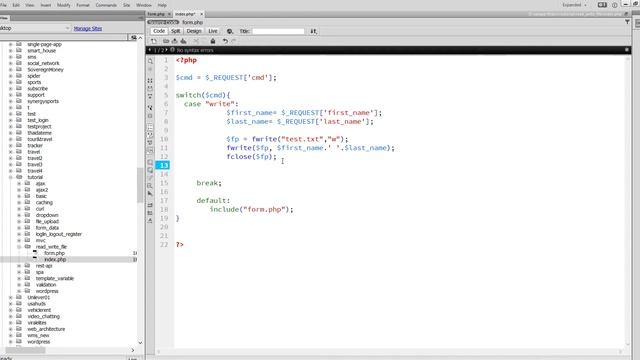640x360 pixels.
Task: Go to previous result arrow in status bar
Action: [x=149, y=50]
